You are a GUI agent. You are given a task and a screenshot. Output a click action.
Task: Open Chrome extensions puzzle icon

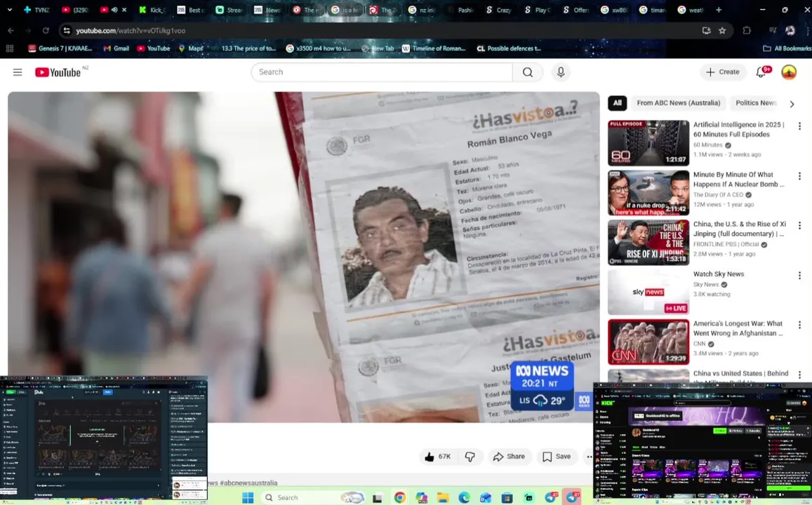pos(747,31)
